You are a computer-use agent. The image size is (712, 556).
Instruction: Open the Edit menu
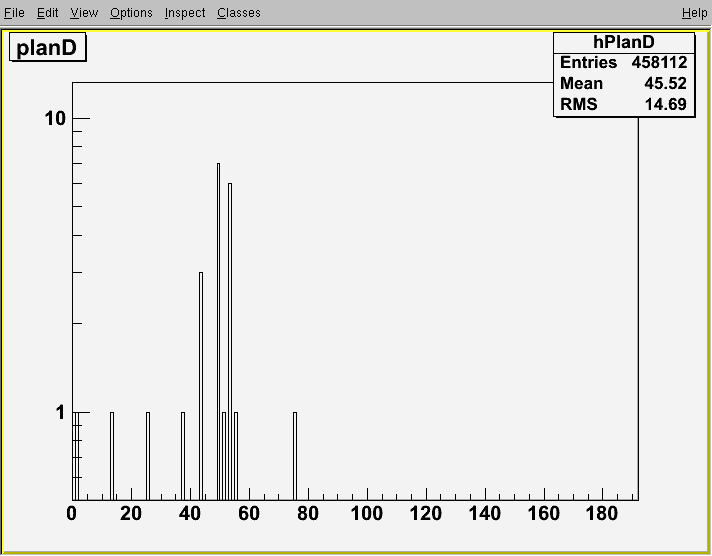[47, 13]
